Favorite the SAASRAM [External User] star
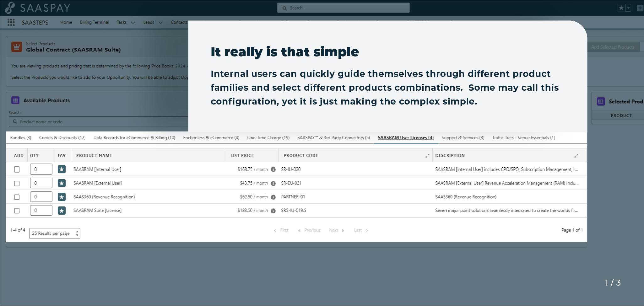The width and height of the screenshot is (644, 306). pyautogui.click(x=62, y=183)
